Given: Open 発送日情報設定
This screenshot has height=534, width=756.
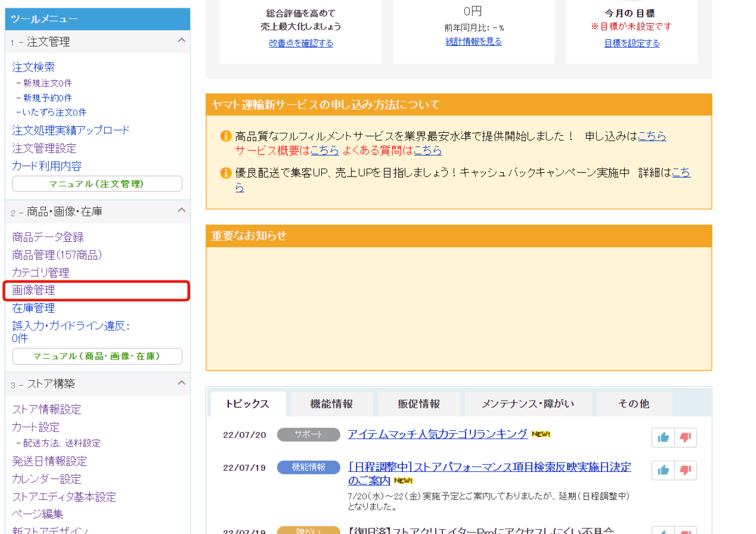Looking at the screenshot, I should click(50, 461).
